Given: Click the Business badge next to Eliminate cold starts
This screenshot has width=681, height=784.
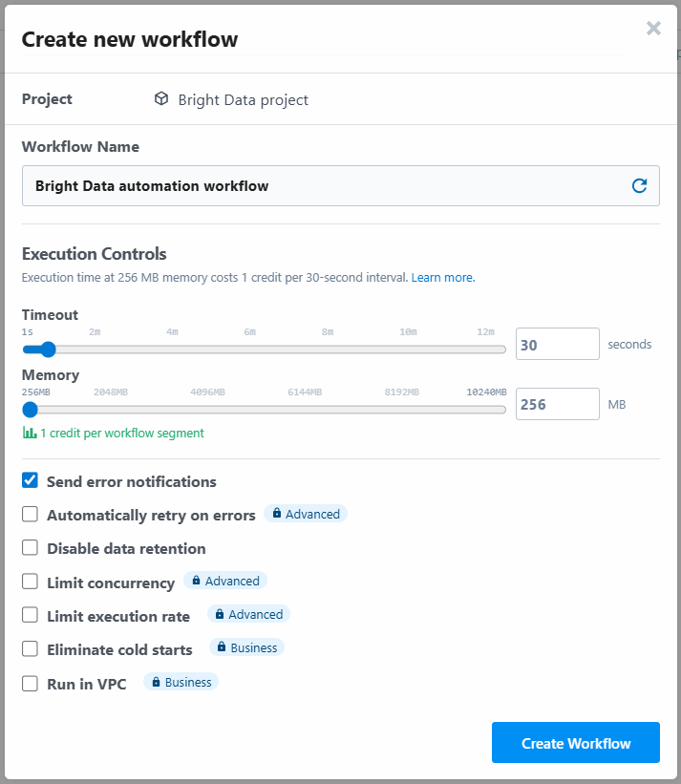Looking at the screenshot, I should coord(247,647).
